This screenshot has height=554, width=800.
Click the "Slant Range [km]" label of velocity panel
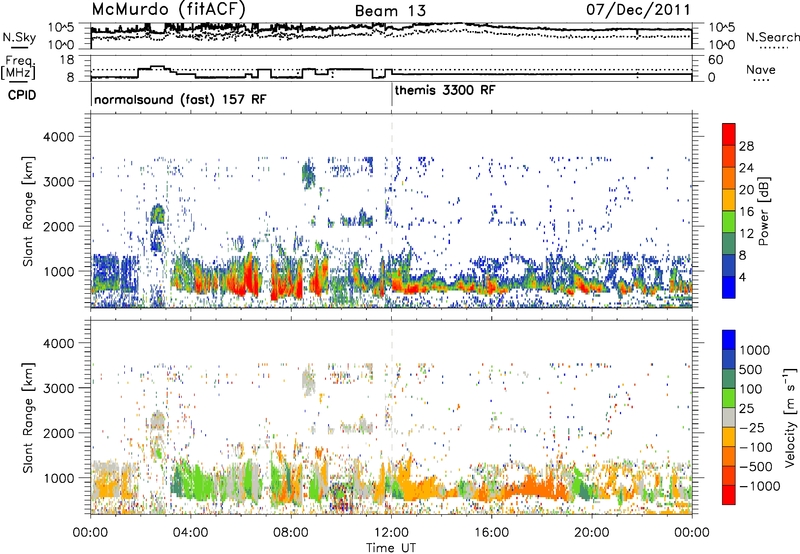pos(28,417)
